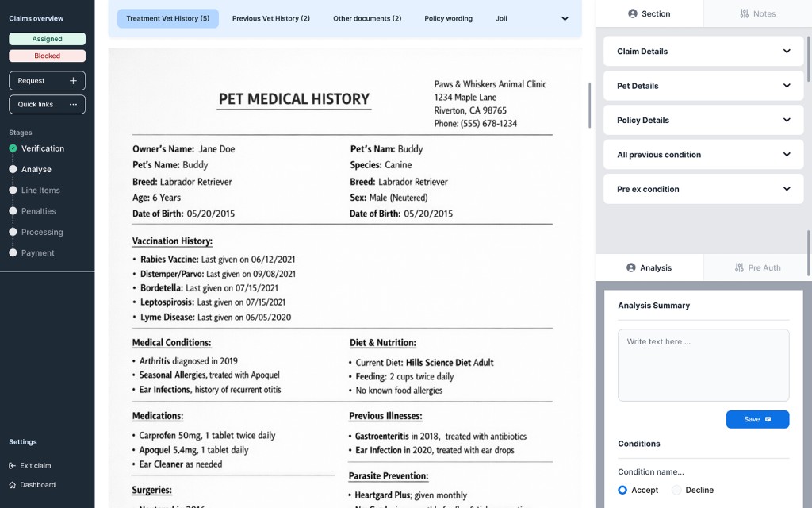Click the Vaccination History heading
812x508 pixels.
(x=172, y=241)
